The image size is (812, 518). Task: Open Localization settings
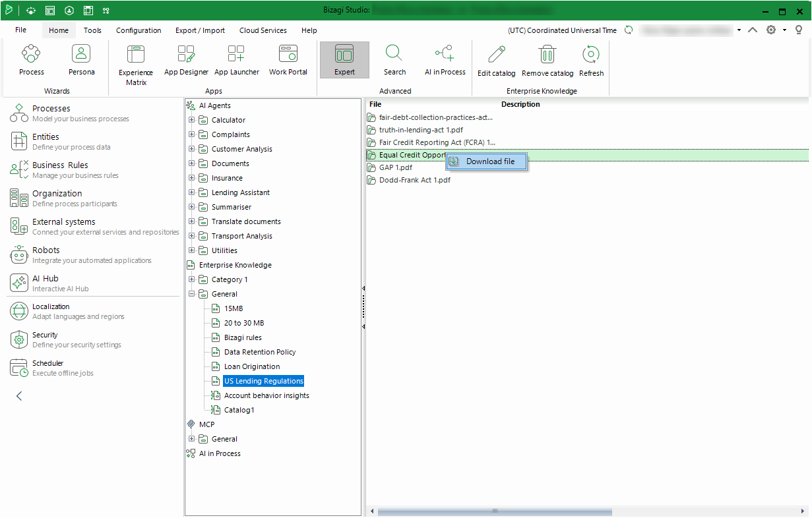click(67, 311)
